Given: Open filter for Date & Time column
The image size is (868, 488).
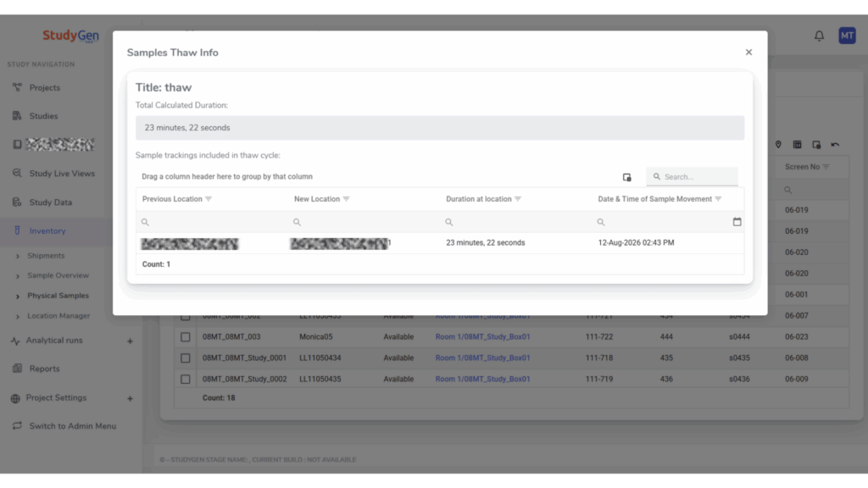Looking at the screenshot, I should click(x=719, y=199).
